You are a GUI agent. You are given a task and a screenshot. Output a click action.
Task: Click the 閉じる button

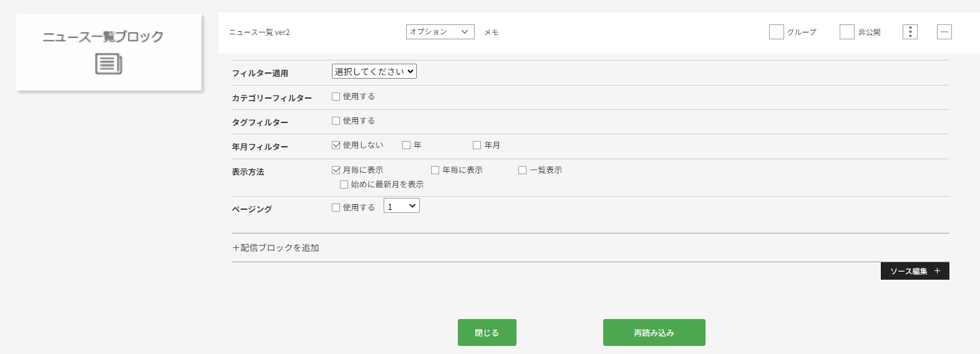click(487, 332)
